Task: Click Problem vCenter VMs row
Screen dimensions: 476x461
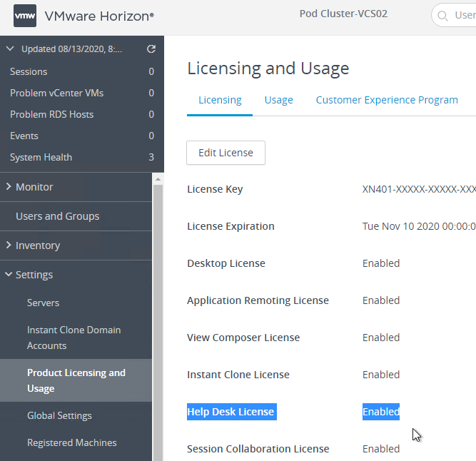Action: [82, 93]
